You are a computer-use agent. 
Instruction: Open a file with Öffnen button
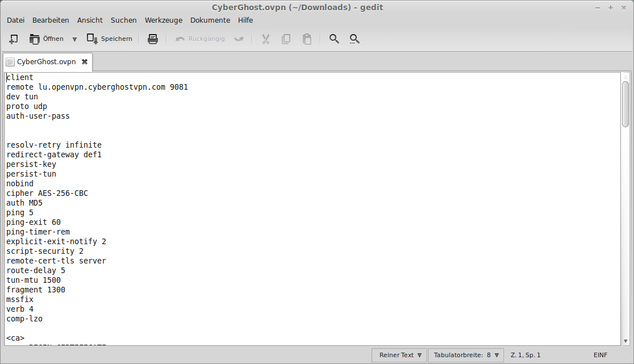coord(46,39)
